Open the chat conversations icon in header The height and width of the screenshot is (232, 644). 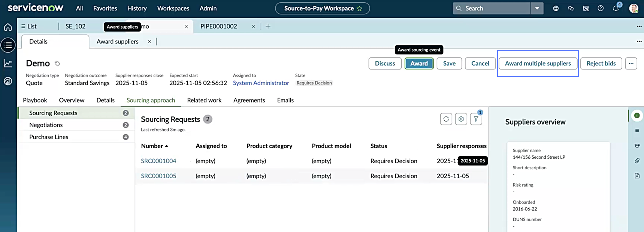571,8
